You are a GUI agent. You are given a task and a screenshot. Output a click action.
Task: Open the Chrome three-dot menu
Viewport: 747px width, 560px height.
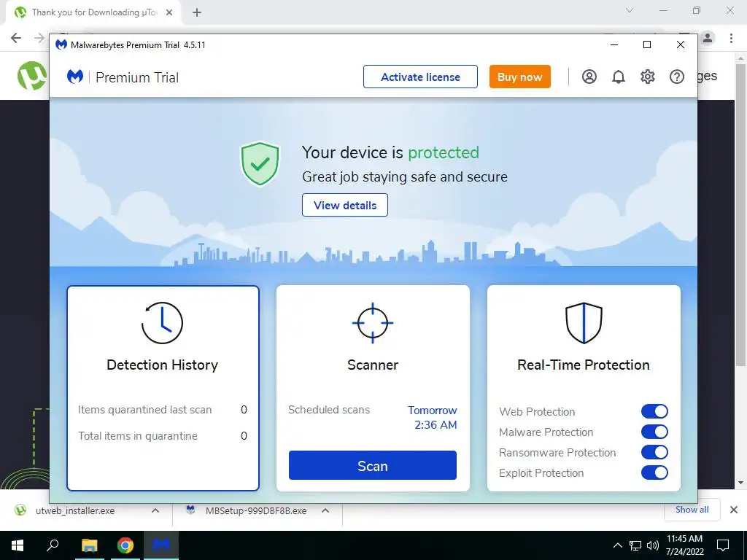click(731, 38)
